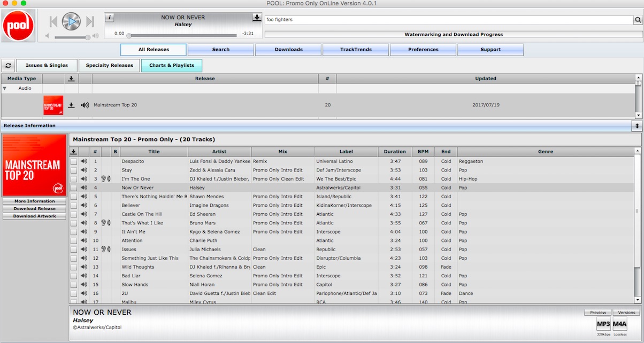Click the More Information button

point(34,201)
